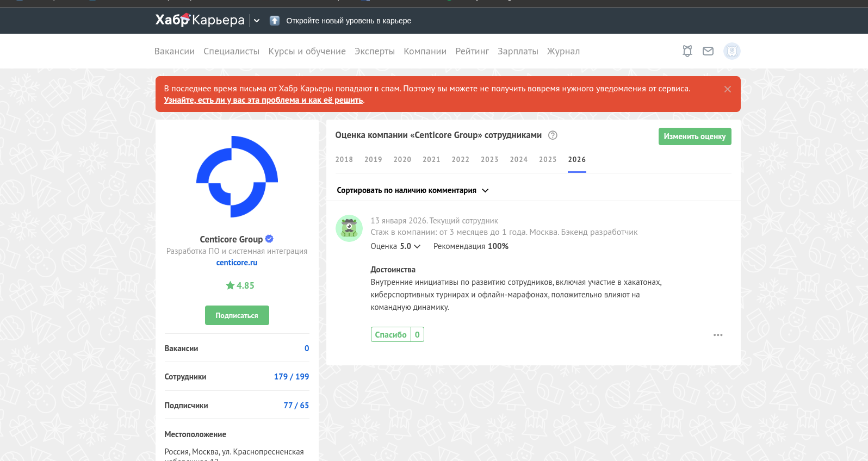The height and width of the screenshot is (461, 868).
Task: Open the user profile avatar menu
Action: tap(732, 51)
